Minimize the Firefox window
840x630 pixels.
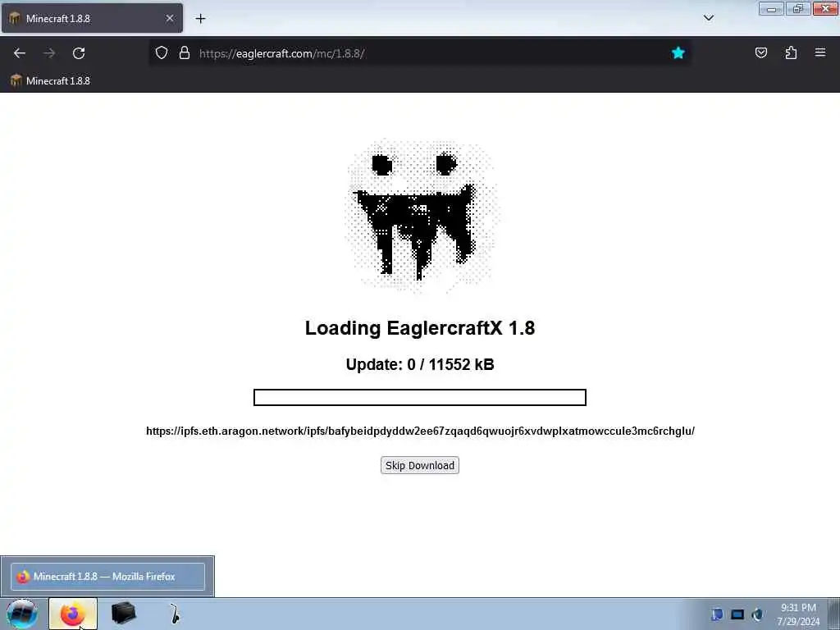(771, 9)
